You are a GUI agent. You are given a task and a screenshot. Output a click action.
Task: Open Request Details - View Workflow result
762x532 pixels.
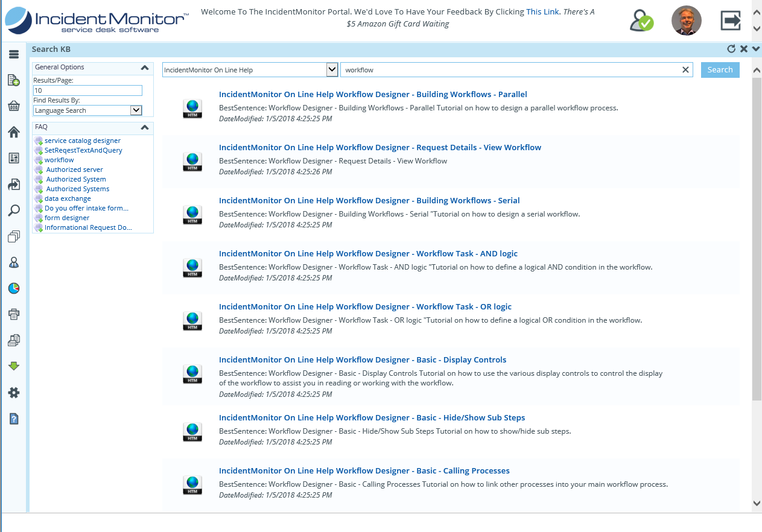click(x=380, y=147)
